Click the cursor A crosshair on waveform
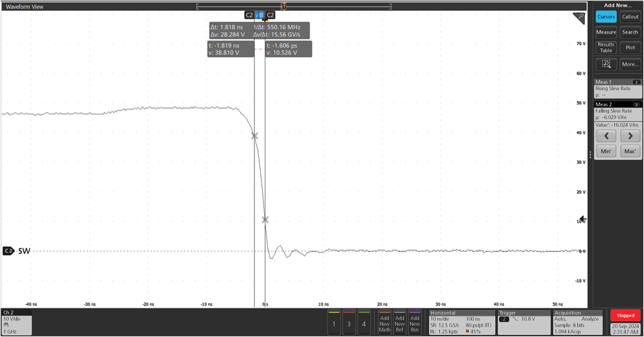This screenshot has height=337, width=644. point(254,136)
